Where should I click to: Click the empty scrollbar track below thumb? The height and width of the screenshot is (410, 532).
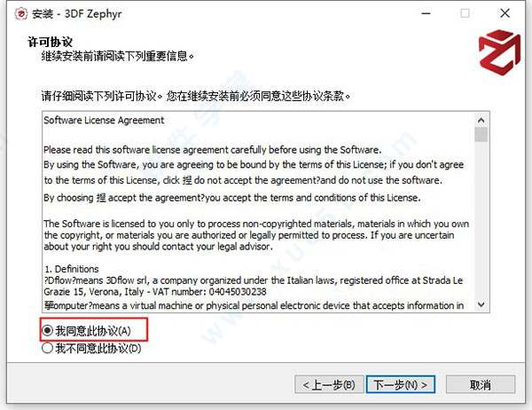coord(481,220)
